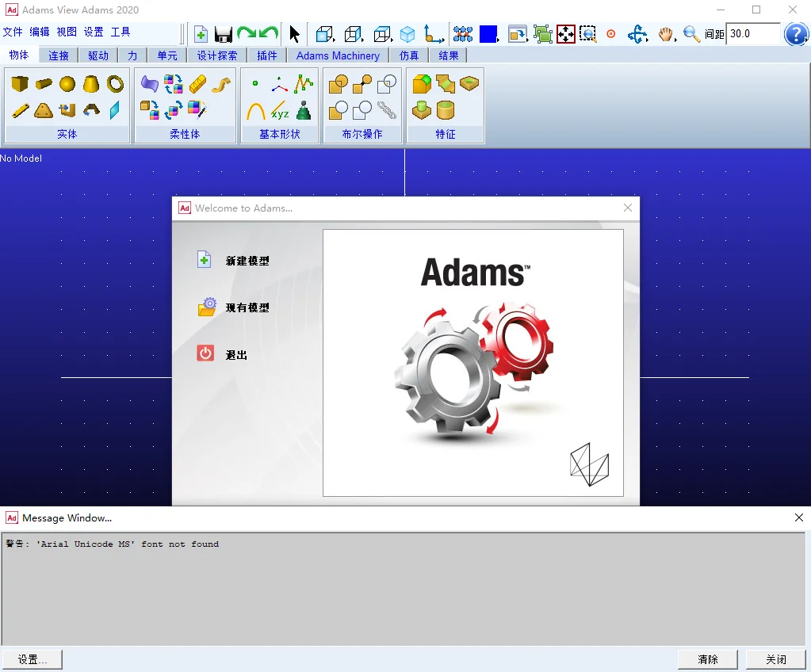Click the save floppy disk icon
The image size is (811, 672).
click(224, 34)
